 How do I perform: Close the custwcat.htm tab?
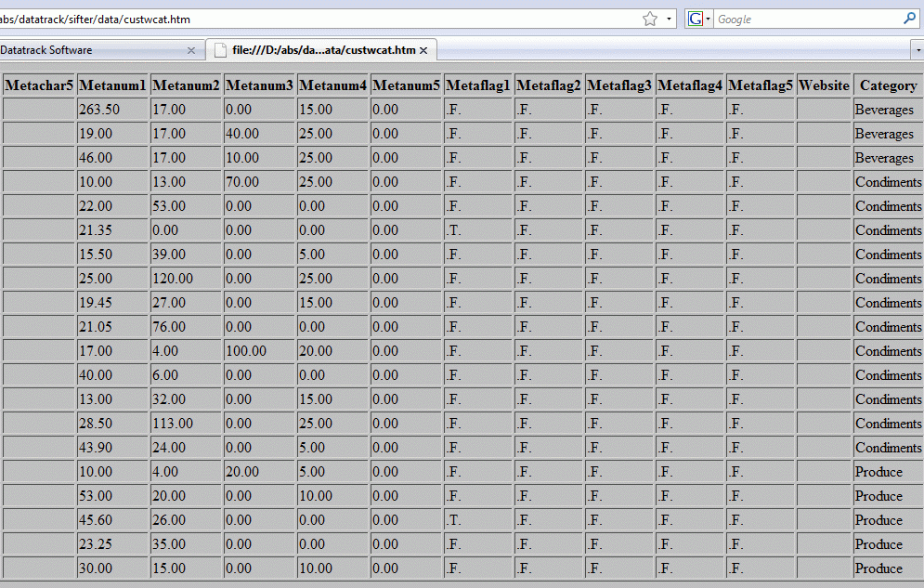(423, 50)
